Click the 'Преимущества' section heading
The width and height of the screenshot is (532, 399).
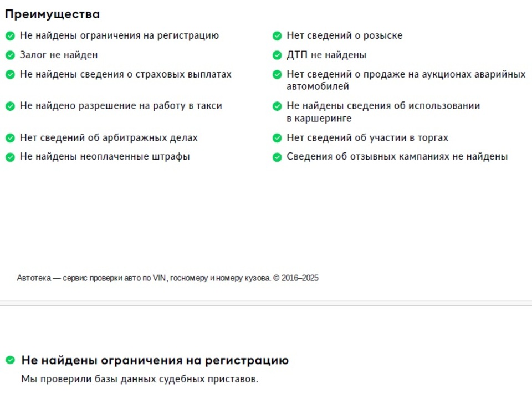click(x=53, y=14)
